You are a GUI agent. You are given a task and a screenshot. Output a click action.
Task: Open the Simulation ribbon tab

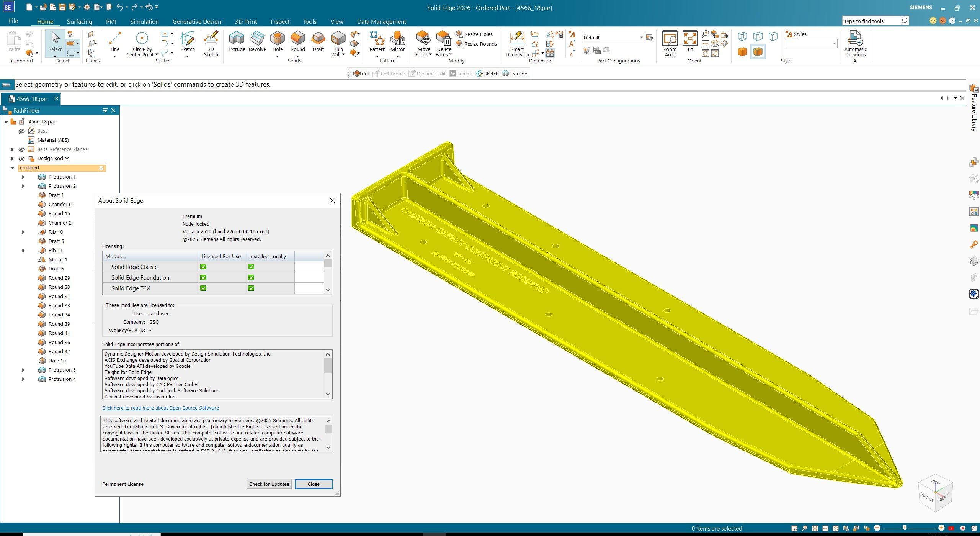click(x=144, y=21)
